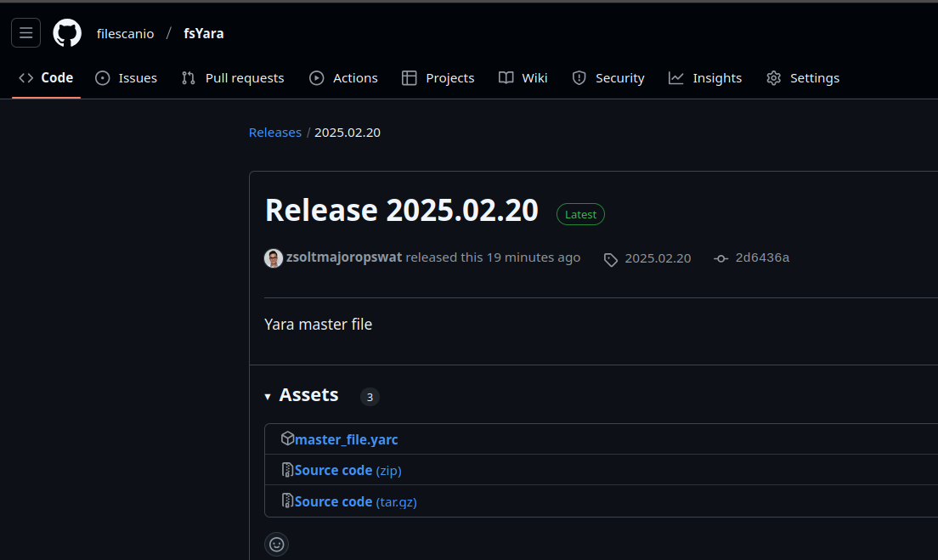Collapse the Assets section triangle
The height and width of the screenshot is (560, 938).
[268, 397]
